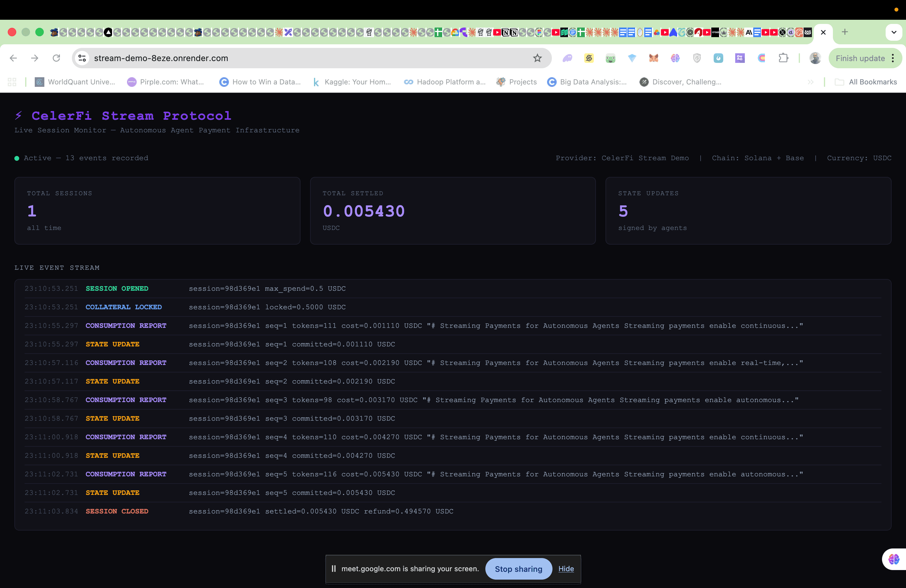Open the blue diamond extension
Image resolution: width=906 pixels, height=588 pixels.
pyautogui.click(x=632, y=58)
